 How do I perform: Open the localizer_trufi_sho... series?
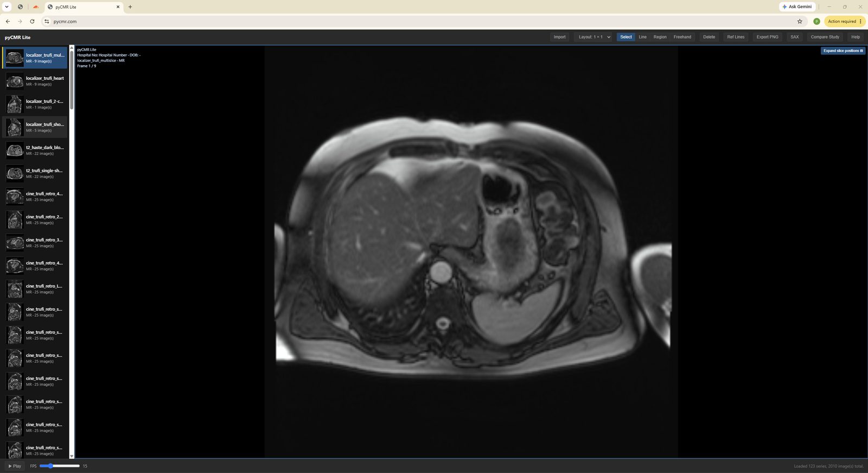pyautogui.click(x=35, y=127)
